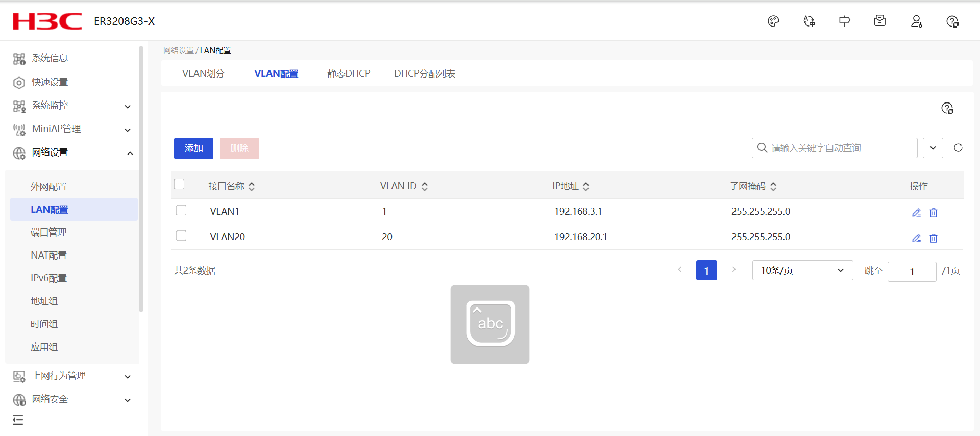Viewport: 980px width, 436px height.
Task: Open 端口管理 in the sidebar
Action: (x=48, y=233)
